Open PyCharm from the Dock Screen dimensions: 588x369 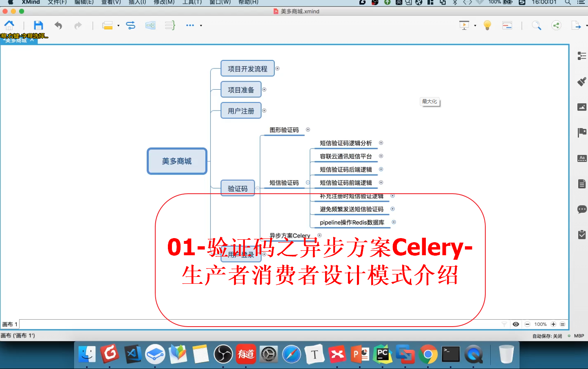click(382, 354)
